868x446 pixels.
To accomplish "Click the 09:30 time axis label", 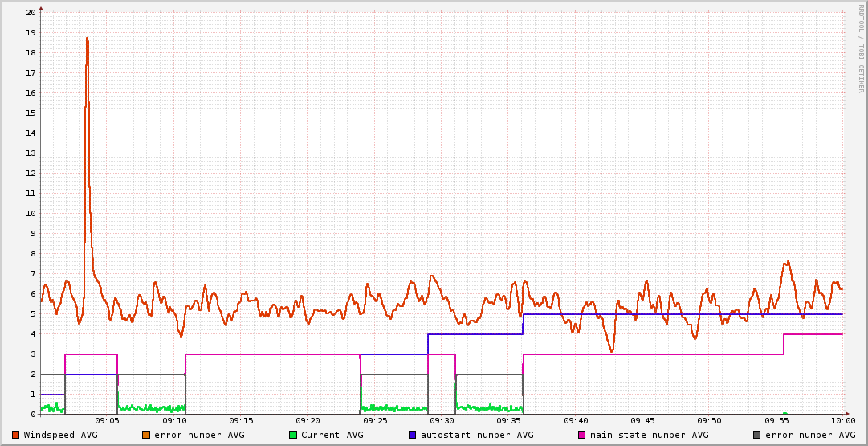I will (x=442, y=421).
